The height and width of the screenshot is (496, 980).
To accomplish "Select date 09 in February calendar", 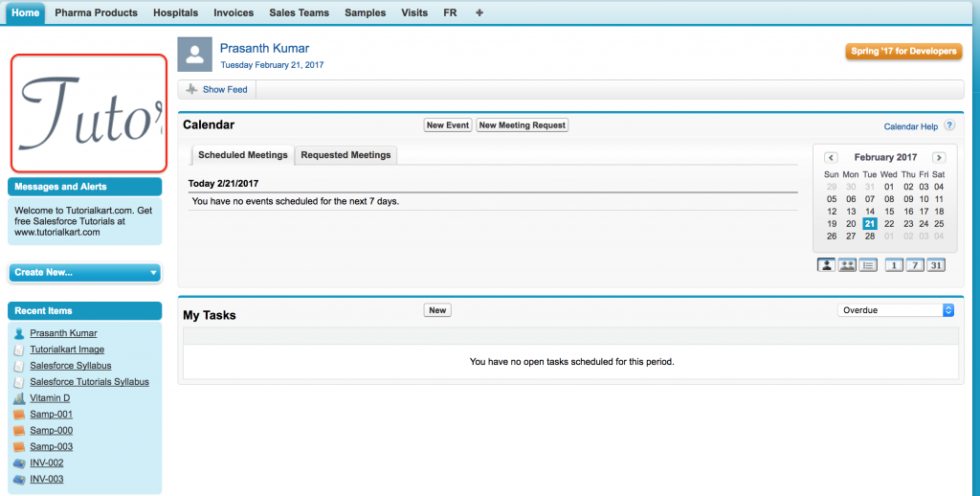I will pyautogui.click(x=908, y=199).
